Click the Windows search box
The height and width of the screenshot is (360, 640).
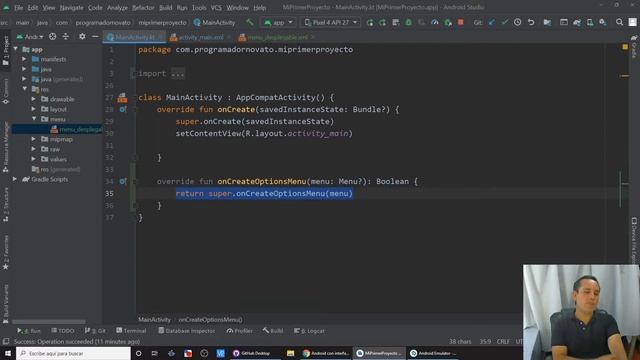tap(73, 353)
